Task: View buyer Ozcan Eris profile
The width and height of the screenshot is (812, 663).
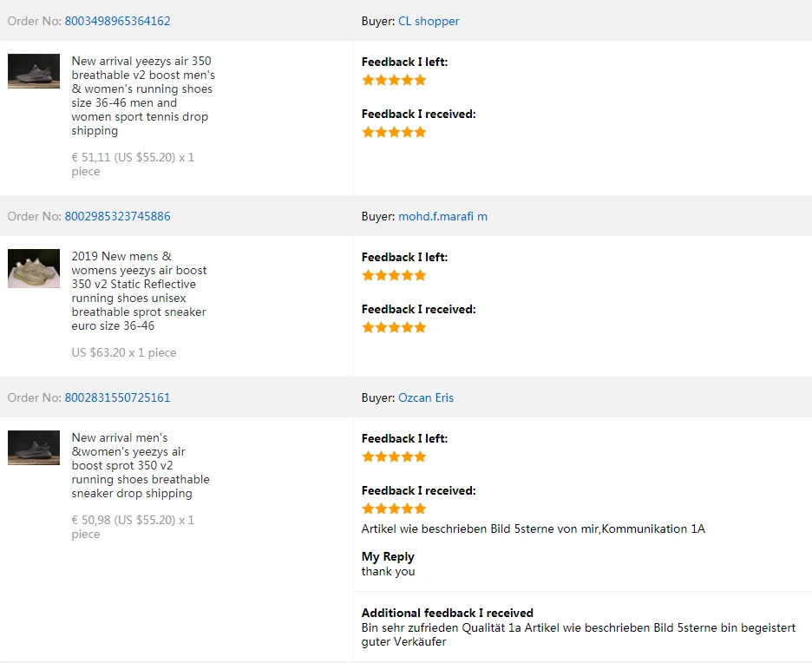Action: (x=426, y=397)
